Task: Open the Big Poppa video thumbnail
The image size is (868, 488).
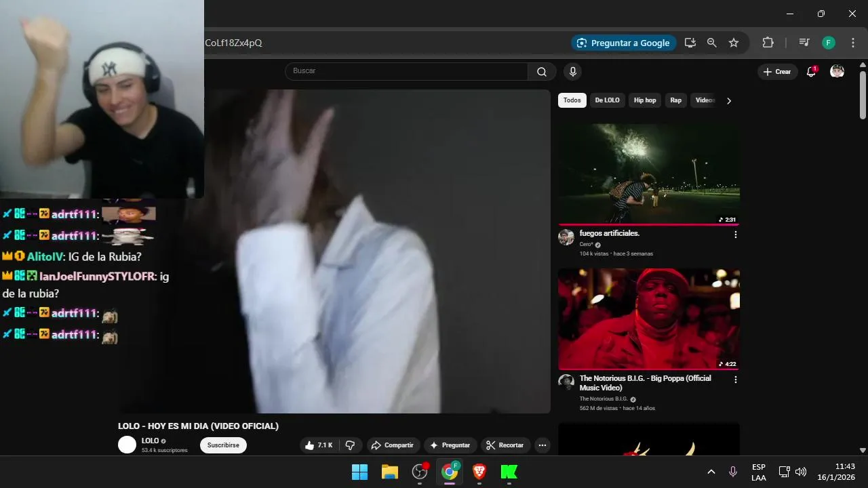Action: (649, 319)
